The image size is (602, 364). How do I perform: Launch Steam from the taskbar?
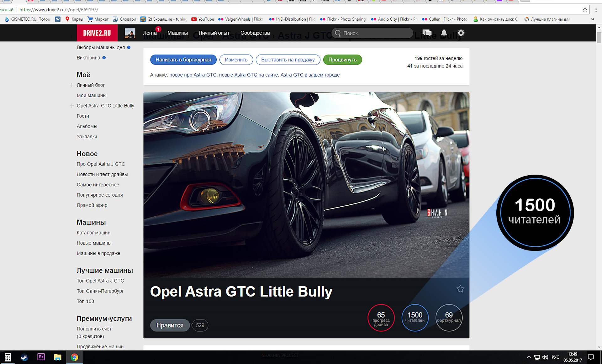click(x=24, y=357)
